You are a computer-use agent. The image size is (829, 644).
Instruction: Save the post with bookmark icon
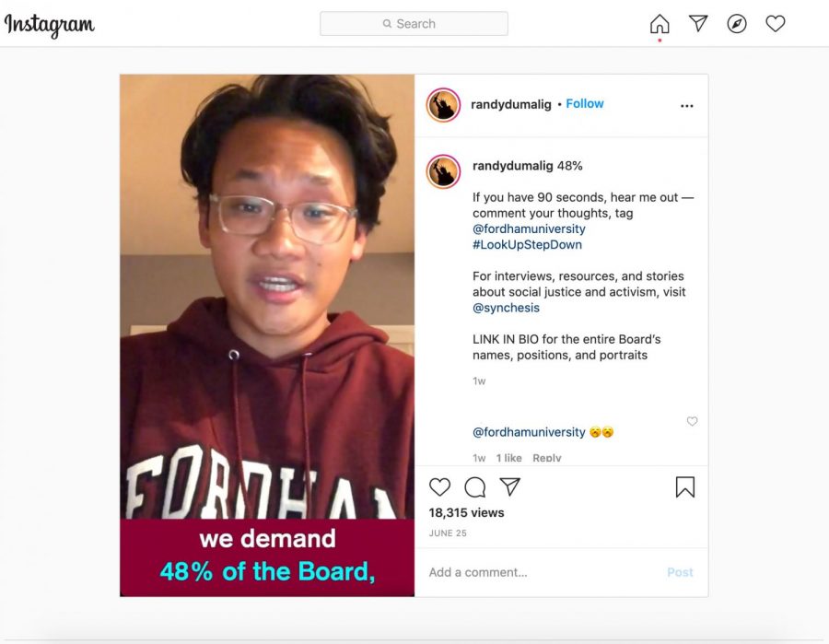coord(685,487)
